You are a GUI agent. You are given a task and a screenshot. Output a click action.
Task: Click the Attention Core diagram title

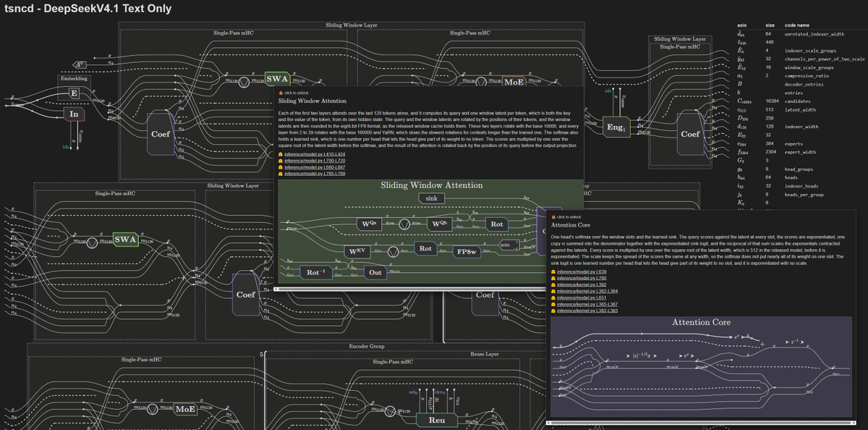click(701, 322)
